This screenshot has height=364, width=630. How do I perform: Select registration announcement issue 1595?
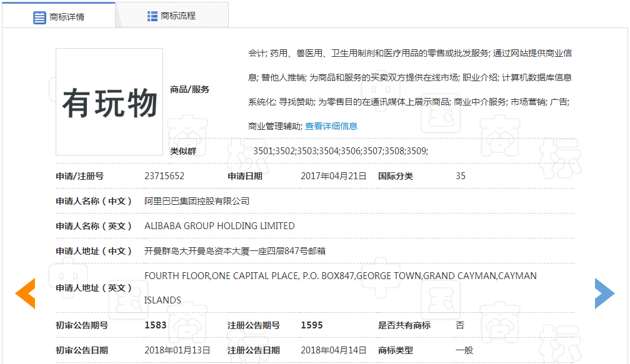click(312, 325)
